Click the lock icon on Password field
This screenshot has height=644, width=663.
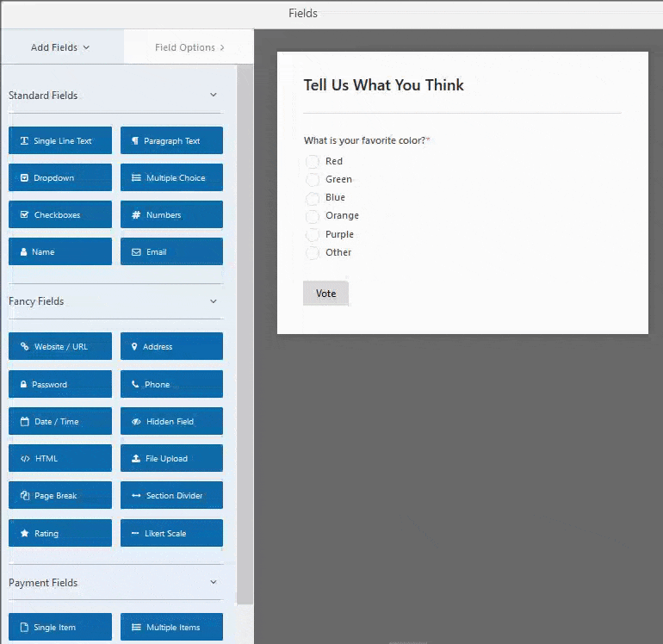pyautogui.click(x=24, y=385)
